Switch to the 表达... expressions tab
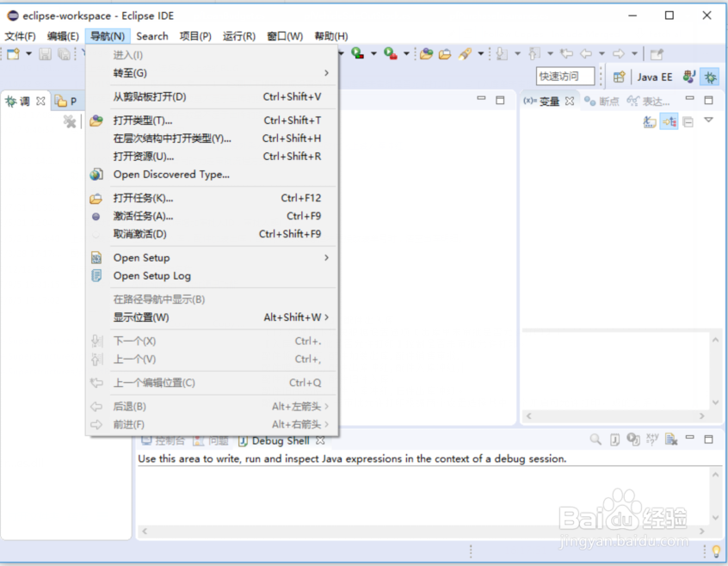728x566 pixels. pos(649,102)
